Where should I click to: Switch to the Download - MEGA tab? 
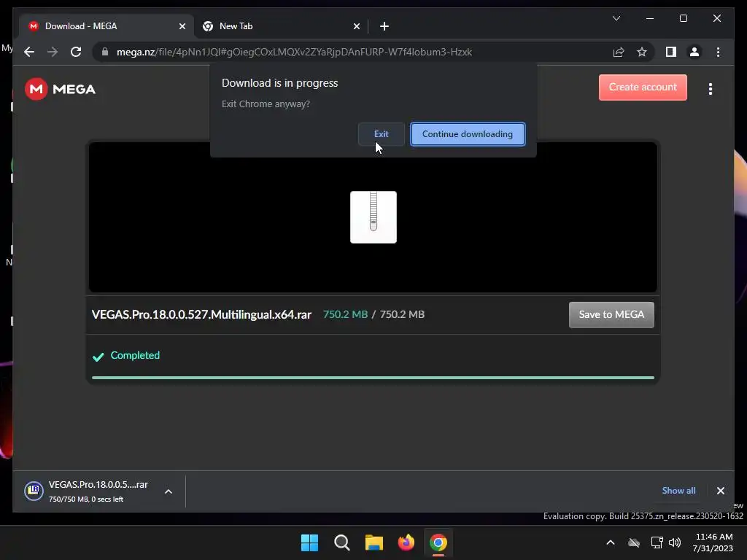coord(107,26)
